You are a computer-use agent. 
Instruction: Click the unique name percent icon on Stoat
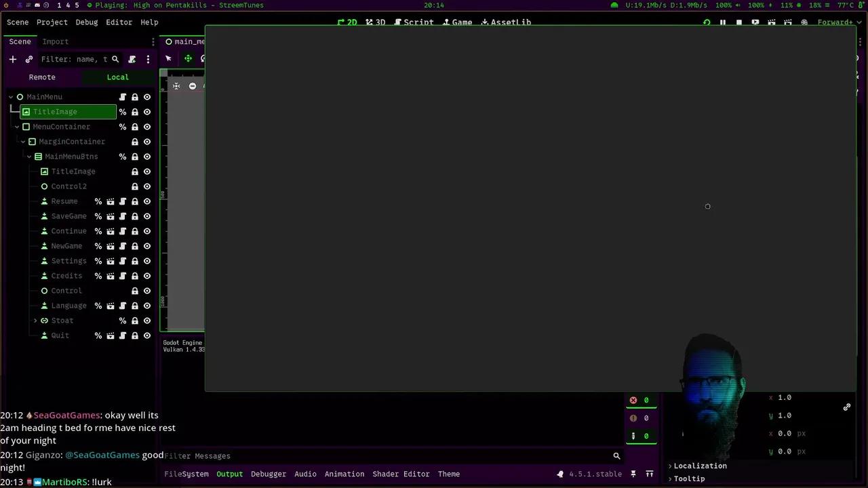[x=123, y=321]
